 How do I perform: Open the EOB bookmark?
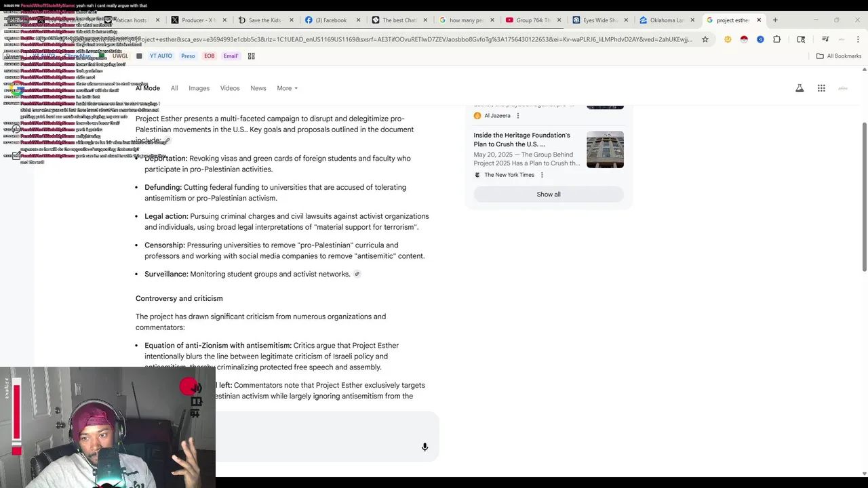pos(210,56)
